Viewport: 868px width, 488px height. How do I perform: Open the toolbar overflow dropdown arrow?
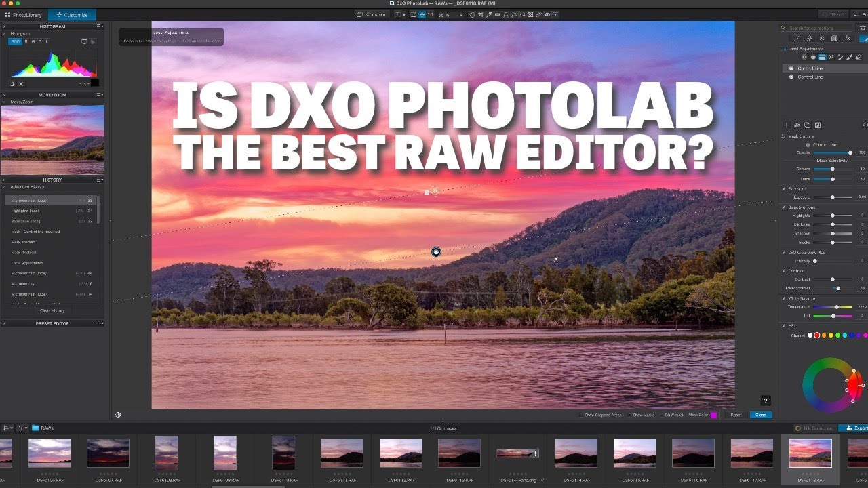point(555,14)
